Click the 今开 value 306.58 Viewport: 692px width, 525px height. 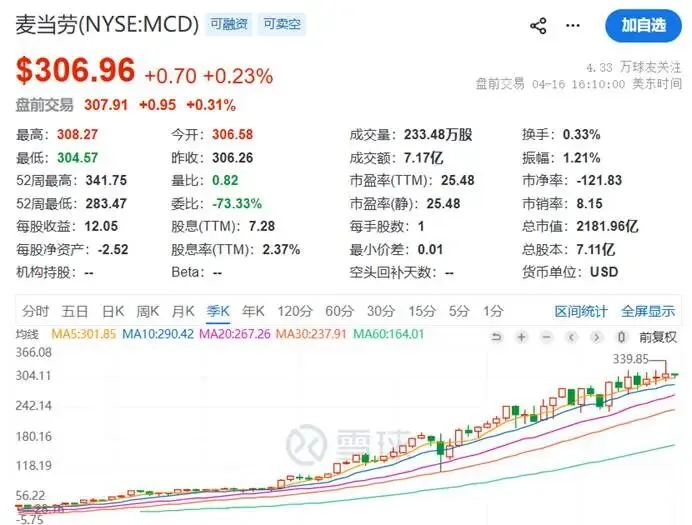click(233, 135)
